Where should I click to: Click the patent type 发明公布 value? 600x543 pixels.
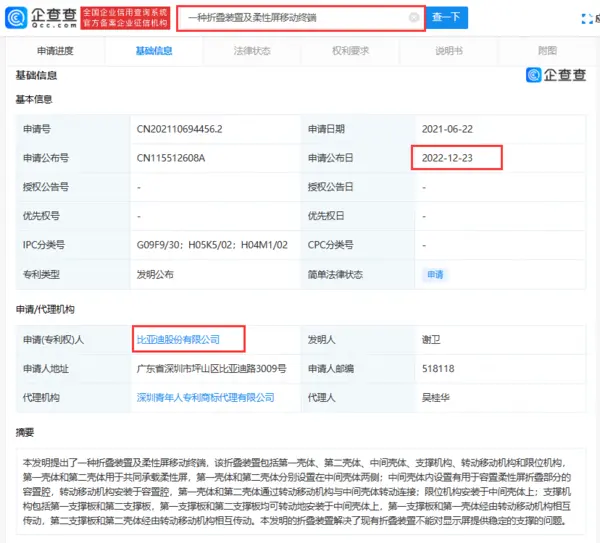(155, 274)
